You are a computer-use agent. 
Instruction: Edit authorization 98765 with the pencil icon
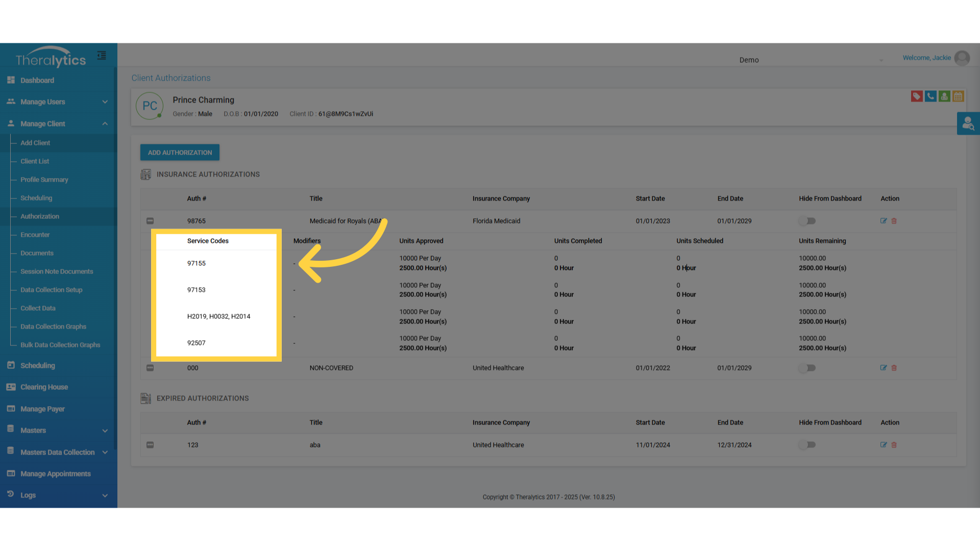click(x=884, y=221)
